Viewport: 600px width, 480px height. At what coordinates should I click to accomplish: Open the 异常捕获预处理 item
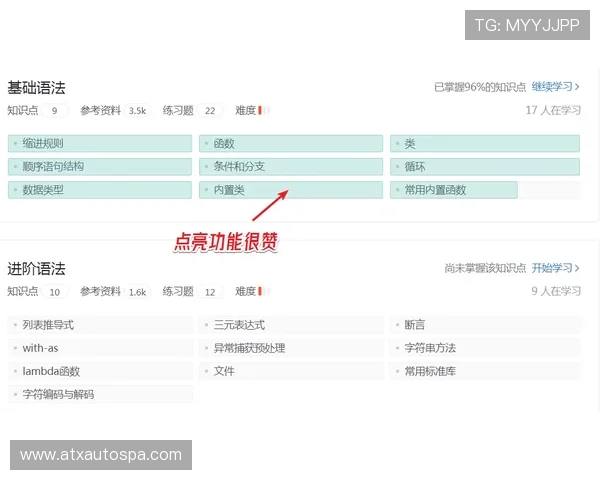tap(291, 348)
